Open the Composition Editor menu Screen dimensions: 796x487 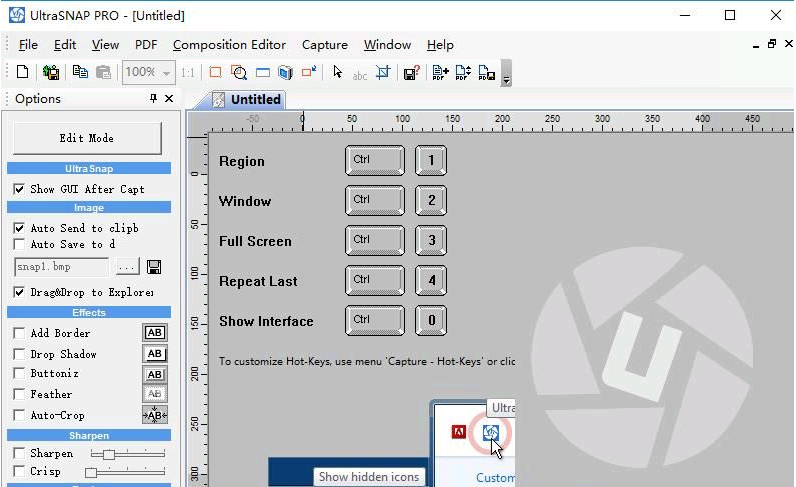pos(229,45)
